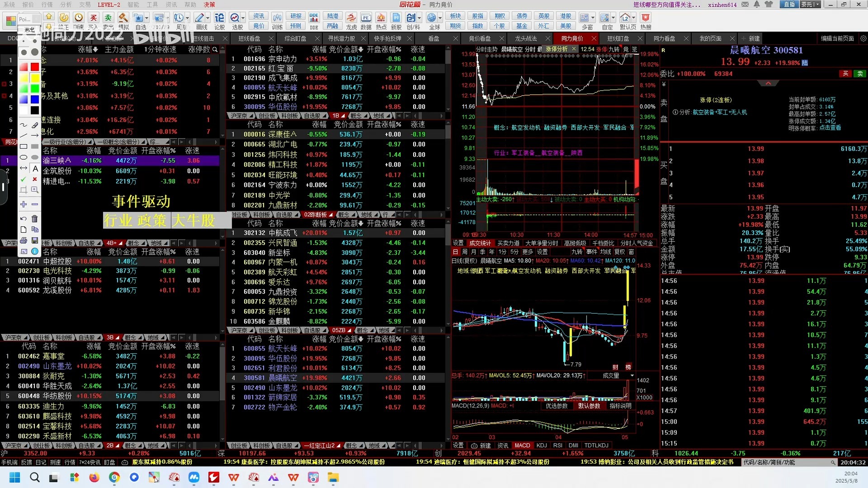868x488 pixels.
Task: Click 编辑当前页面 edit page button
Action: 837,38
